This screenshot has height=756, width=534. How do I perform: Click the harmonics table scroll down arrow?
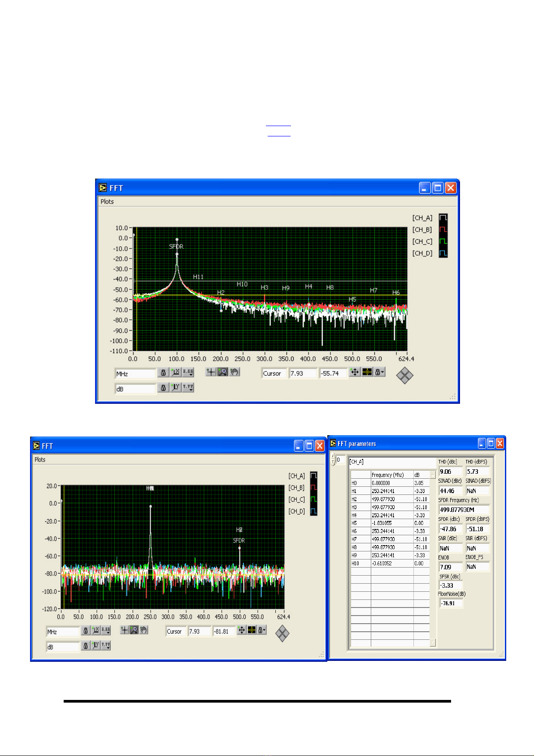(433, 643)
